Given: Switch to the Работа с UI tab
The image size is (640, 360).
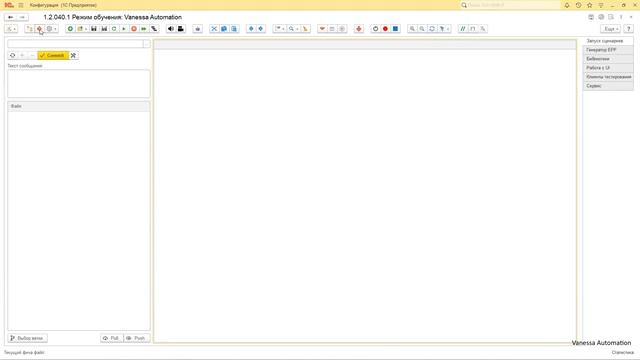Looking at the screenshot, I should tap(608, 68).
